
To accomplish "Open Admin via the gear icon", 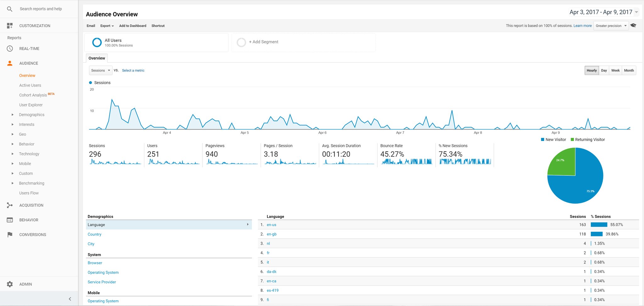I will [9, 284].
